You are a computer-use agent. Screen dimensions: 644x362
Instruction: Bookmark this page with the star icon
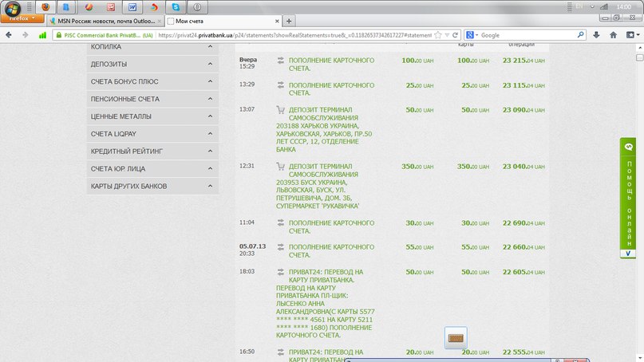438,35
